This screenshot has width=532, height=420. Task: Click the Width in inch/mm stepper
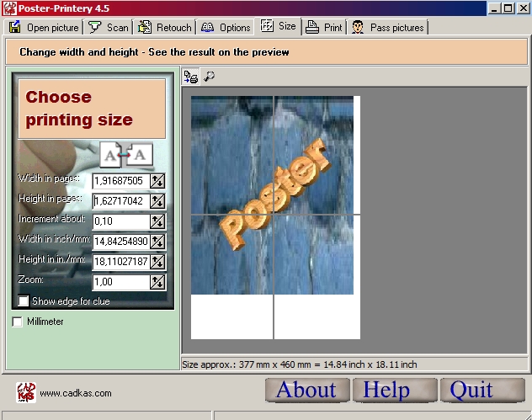(x=157, y=242)
